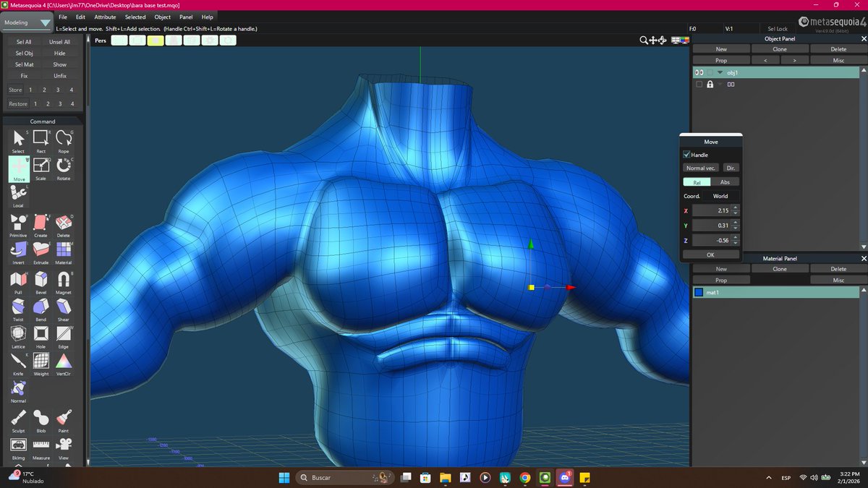The height and width of the screenshot is (488, 868).
Task: Collapse the obj1 tree triangle
Action: tap(720, 72)
